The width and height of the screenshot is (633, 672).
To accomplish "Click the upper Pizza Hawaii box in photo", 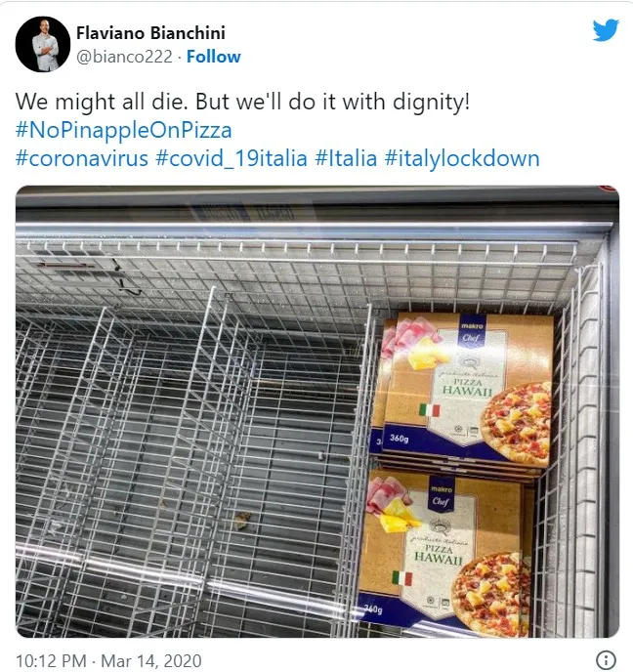I will 463,388.
